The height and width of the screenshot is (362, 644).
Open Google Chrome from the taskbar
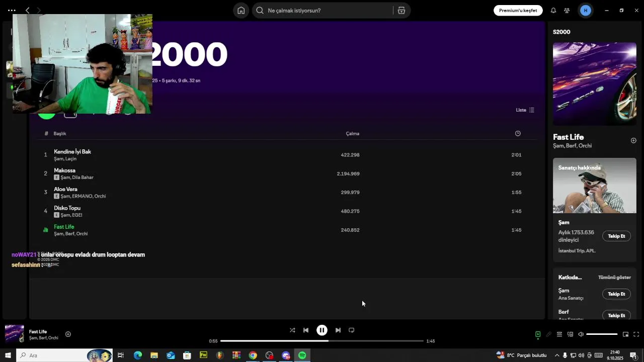point(253,355)
